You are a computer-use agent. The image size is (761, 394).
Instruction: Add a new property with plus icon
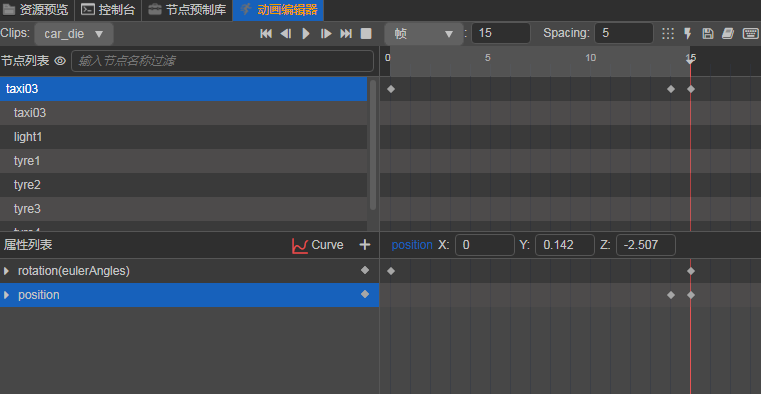pos(364,245)
